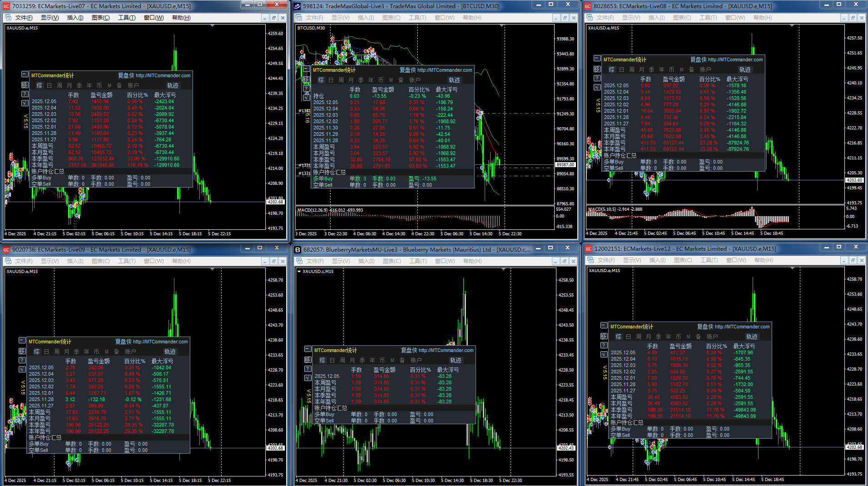This screenshot has height=486, width=868.
Task: Open the 图表(C) menu in window 7033259
Action: pyautogui.click(x=101, y=18)
